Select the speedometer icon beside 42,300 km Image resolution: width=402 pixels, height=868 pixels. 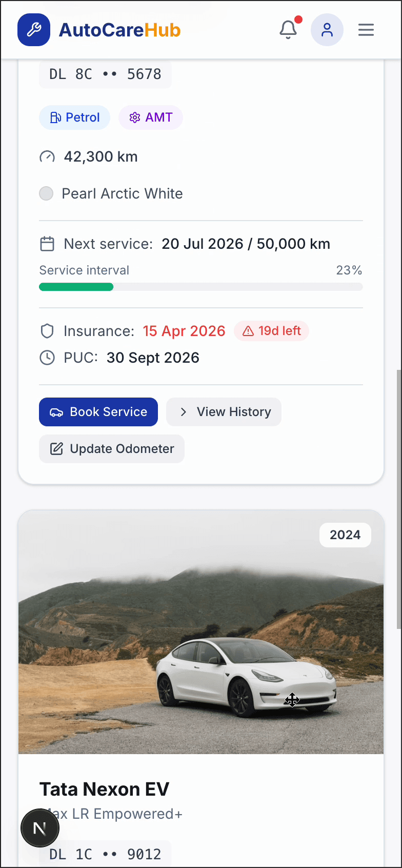coord(48,156)
